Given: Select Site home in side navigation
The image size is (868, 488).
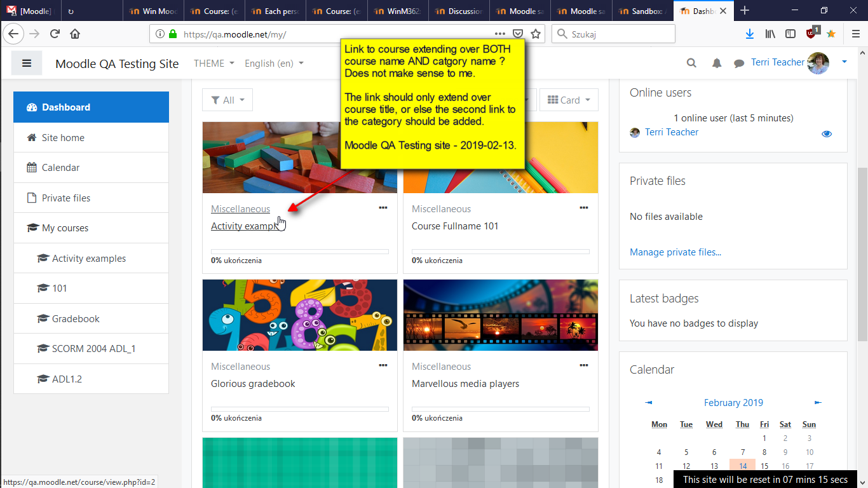Looking at the screenshot, I should (x=91, y=137).
